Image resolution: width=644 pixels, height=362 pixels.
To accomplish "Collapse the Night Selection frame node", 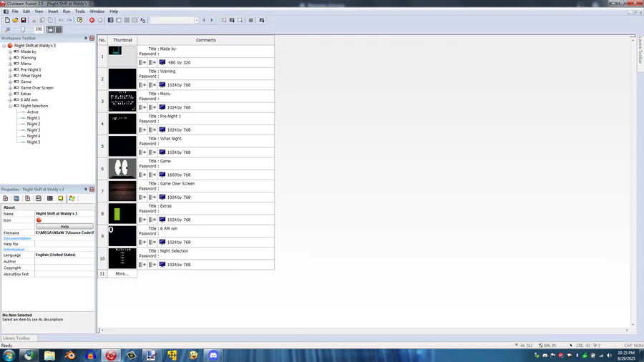I will [x=10, y=106].
